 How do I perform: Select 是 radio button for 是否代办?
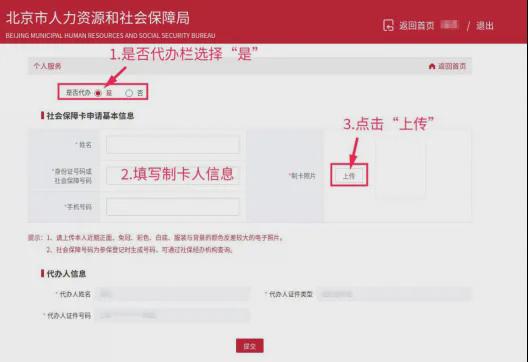pyautogui.click(x=98, y=93)
